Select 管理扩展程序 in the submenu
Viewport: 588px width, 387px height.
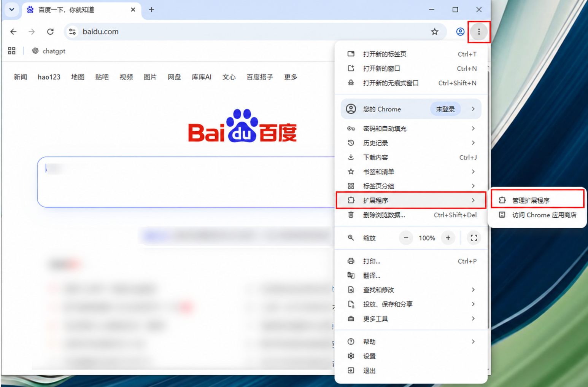point(537,200)
